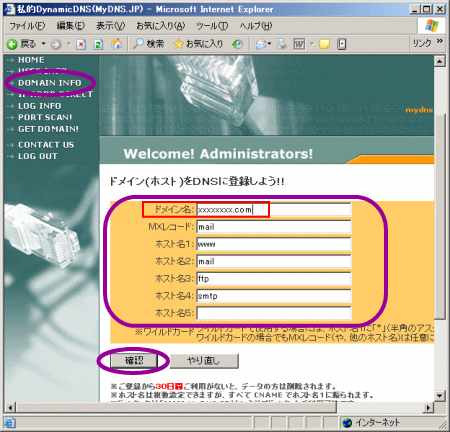Click the Forward arrow icon
Screen dimensions: 450x432
click(56, 44)
